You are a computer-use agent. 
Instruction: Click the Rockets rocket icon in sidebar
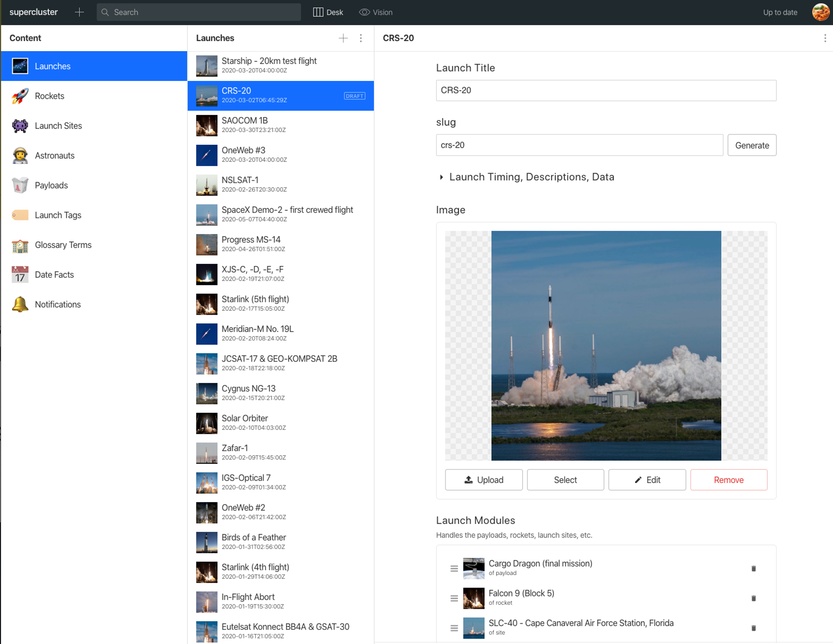20,96
